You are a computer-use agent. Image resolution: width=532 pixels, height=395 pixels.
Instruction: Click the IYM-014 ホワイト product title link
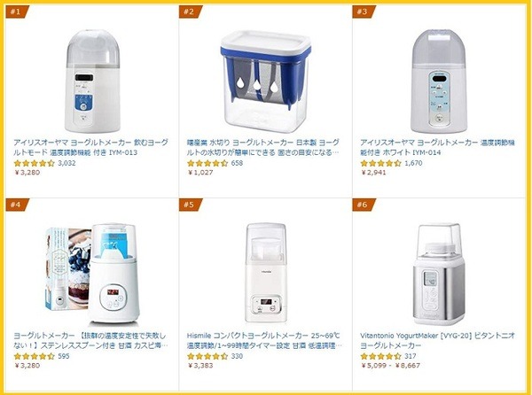click(x=437, y=147)
